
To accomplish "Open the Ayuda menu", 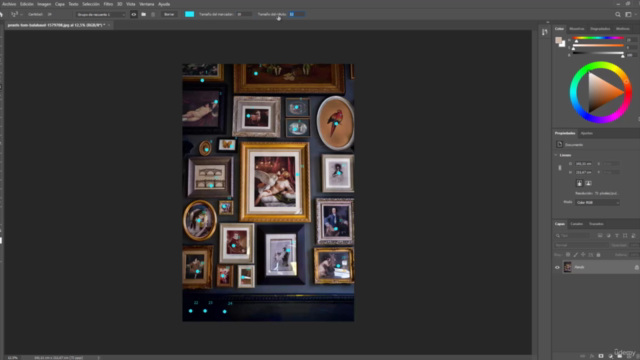I will pos(164,4).
